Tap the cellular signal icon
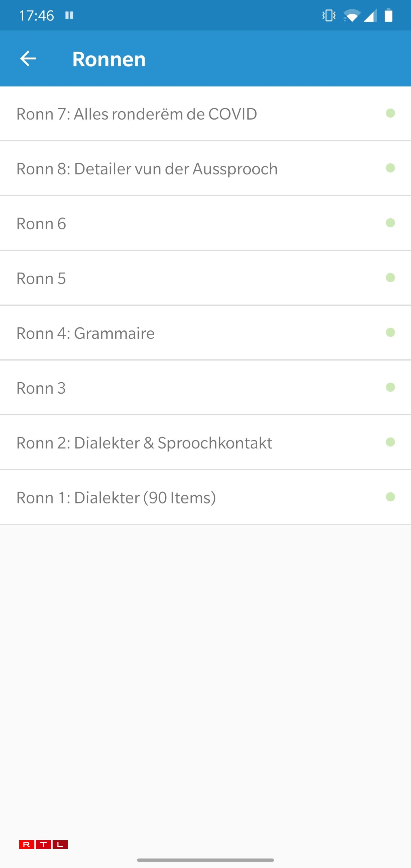This screenshot has height=868, width=411. [x=370, y=15]
